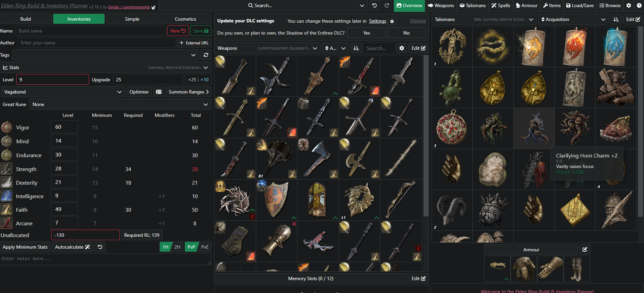
Task: Open the Load/Save menu
Action: [x=580, y=5]
